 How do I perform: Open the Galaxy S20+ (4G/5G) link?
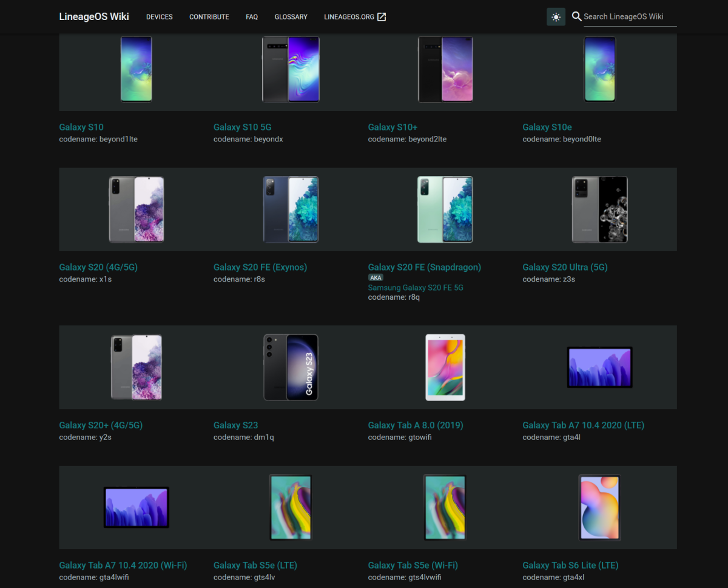[101, 425]
